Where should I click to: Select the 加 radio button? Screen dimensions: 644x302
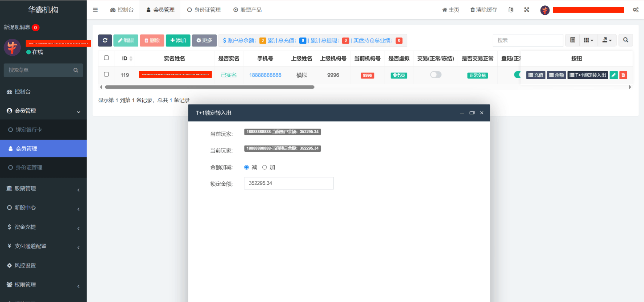[264, 167]
